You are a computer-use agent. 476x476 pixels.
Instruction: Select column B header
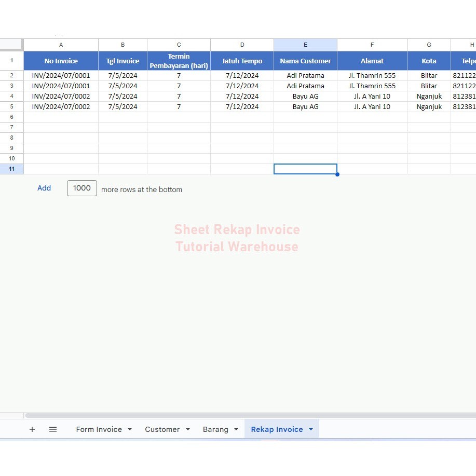[123, 45]
